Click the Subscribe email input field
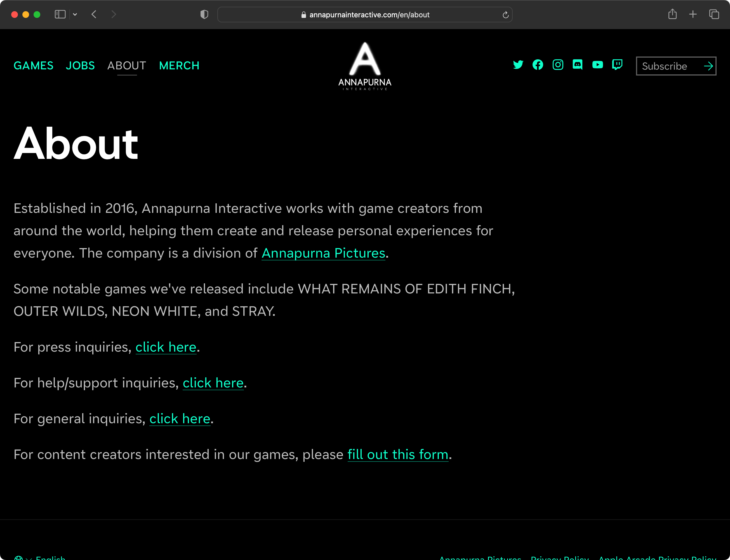Viewport: 730px width, 560px height. tap(668, 66)
